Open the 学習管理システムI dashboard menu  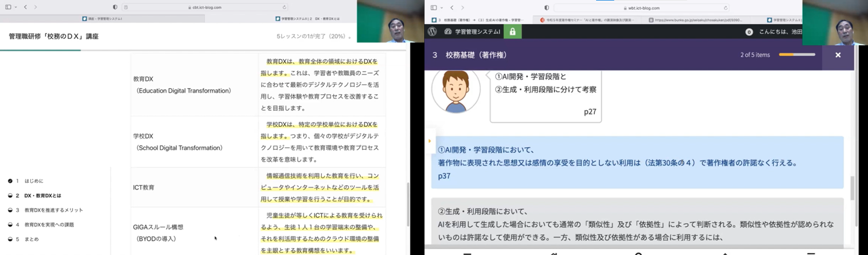click(472, 31)
